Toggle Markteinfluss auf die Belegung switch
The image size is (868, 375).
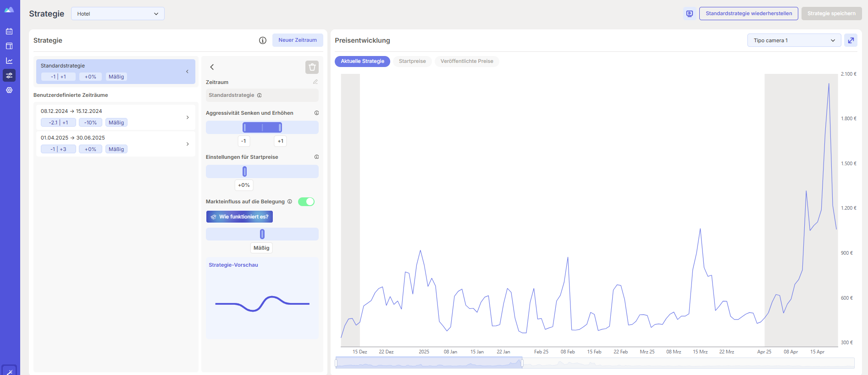coord(306,201)
